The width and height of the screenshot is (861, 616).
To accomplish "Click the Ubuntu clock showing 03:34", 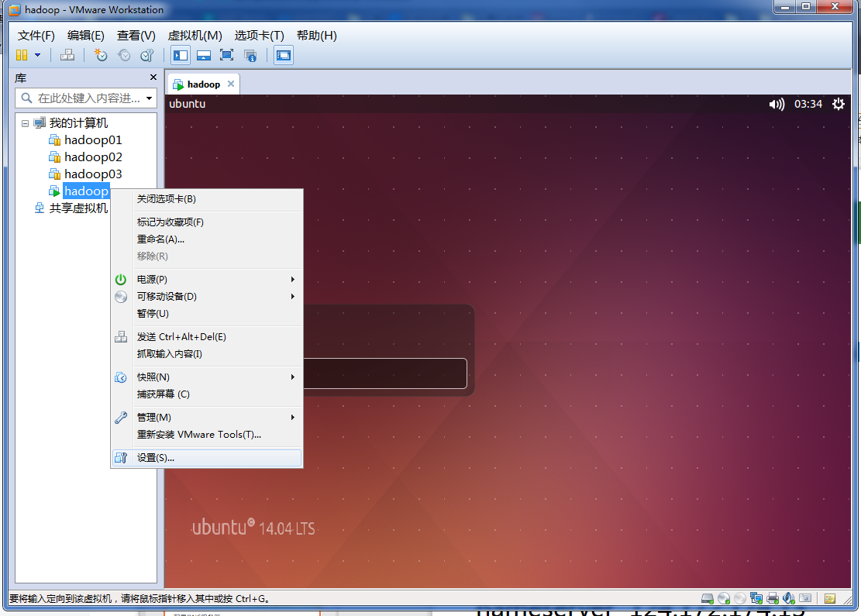I will pyautogui.click(x=808, y=105).
